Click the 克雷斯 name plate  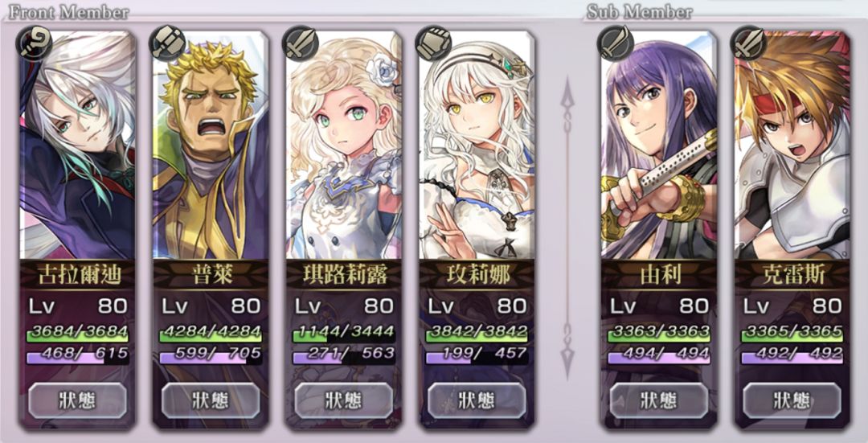pyautogui.click(x=792, y=275)
